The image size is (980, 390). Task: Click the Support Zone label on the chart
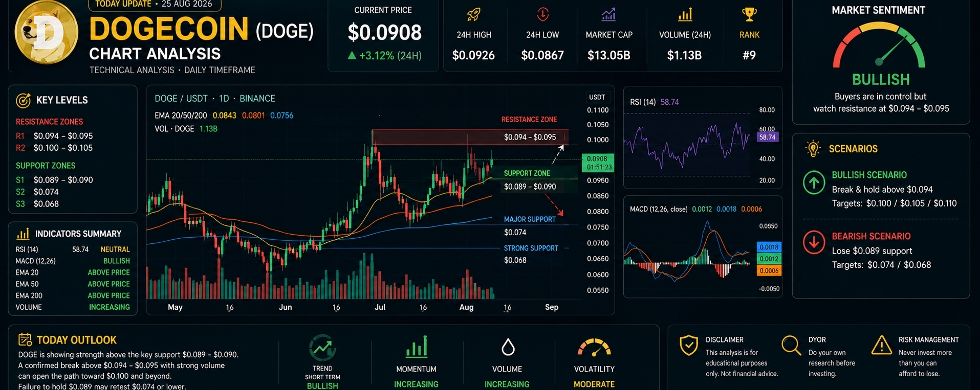[527, 173]
